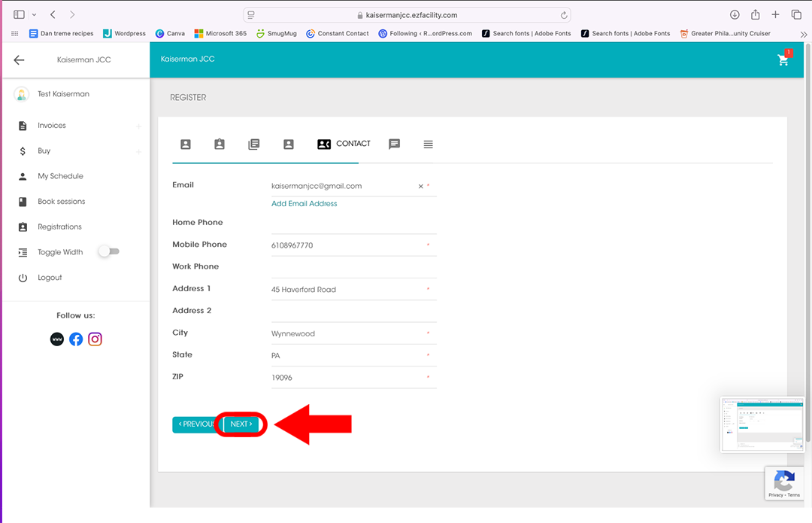Image resolution: width=812 pixels, height=523 pixels.
Task: Select the CONTACT tab
Action: coord(344,144)
